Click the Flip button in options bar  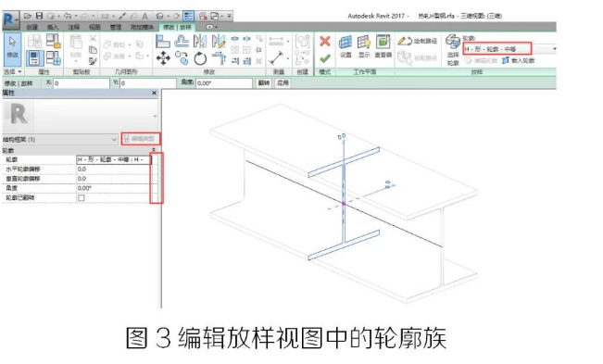(264, 82)
